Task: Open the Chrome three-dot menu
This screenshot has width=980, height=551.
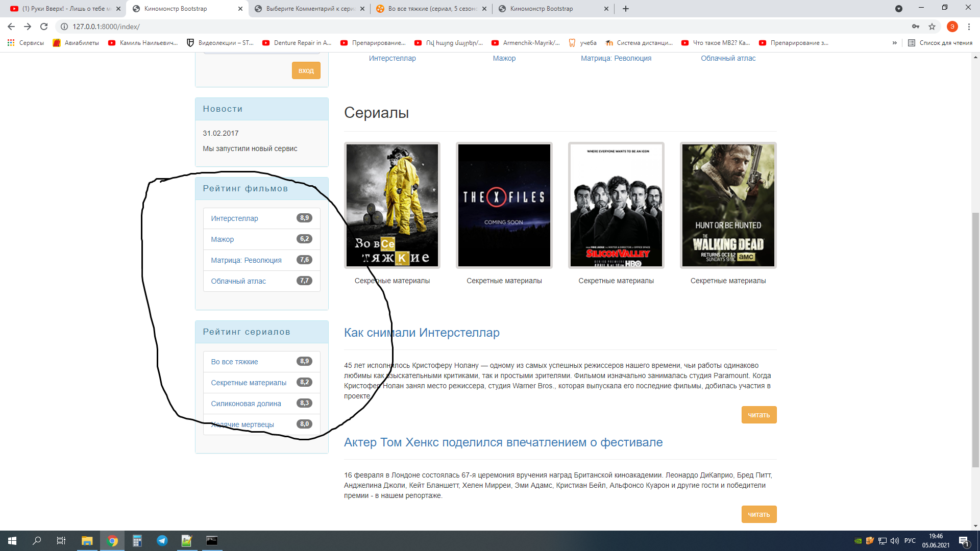Action: pos(969,27)
